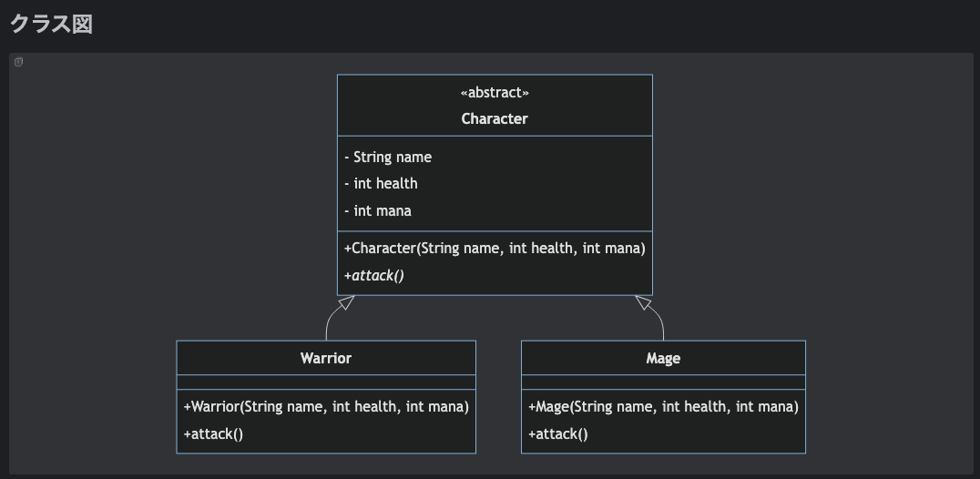The height and width of the screenshot is (479, 980).
Task: Select attack() in the Warrior class
Action: click(x=213, y=433)
